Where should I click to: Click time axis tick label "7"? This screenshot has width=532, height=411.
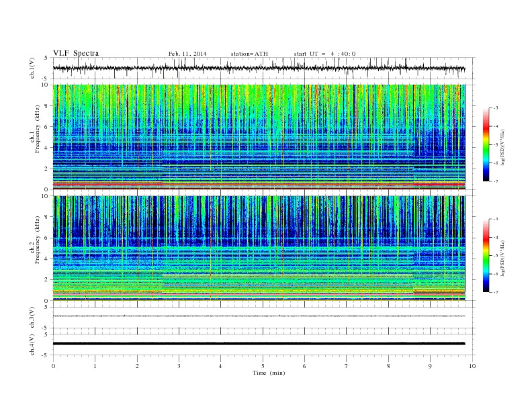pyautogui.click(x=347, y=366)
